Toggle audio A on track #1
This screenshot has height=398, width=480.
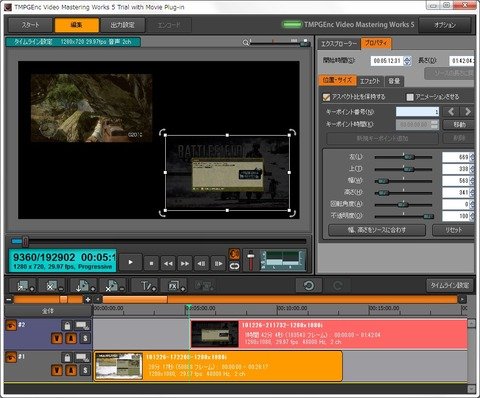[x=71, y=370]
